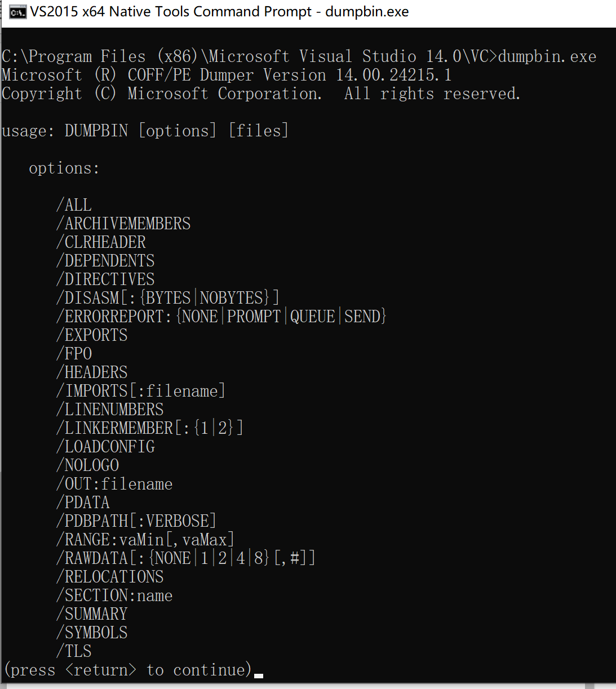Click the /SECTION:name option line
Viewport: 616px width, 689px height.
114,595
